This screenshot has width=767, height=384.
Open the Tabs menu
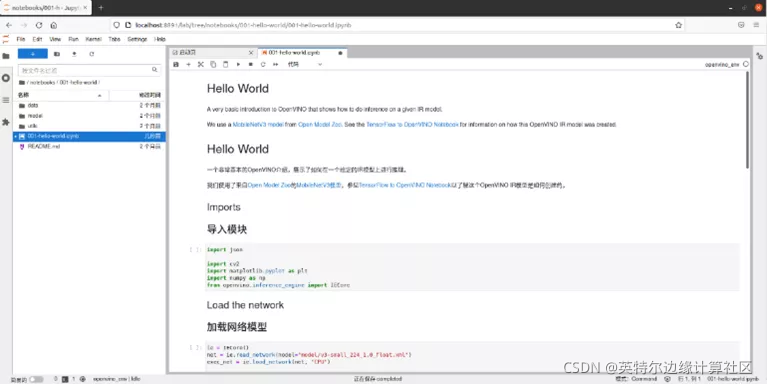click(114, 39)
